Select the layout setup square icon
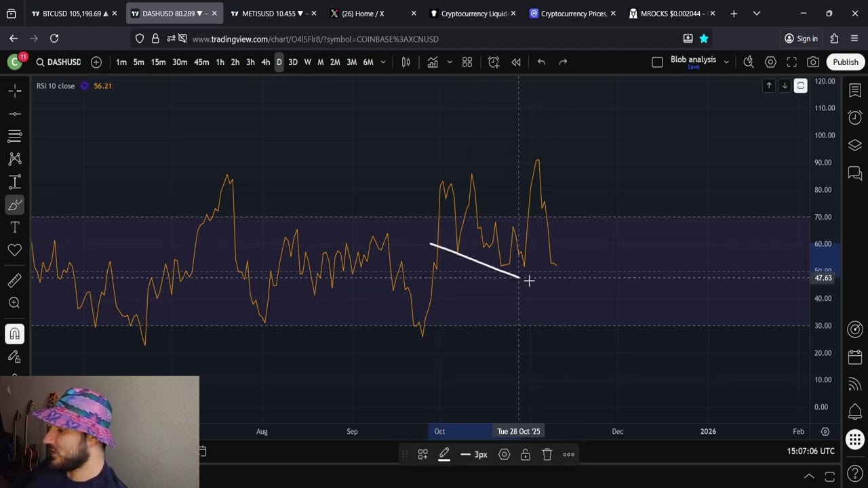 (x=657, y=62)
